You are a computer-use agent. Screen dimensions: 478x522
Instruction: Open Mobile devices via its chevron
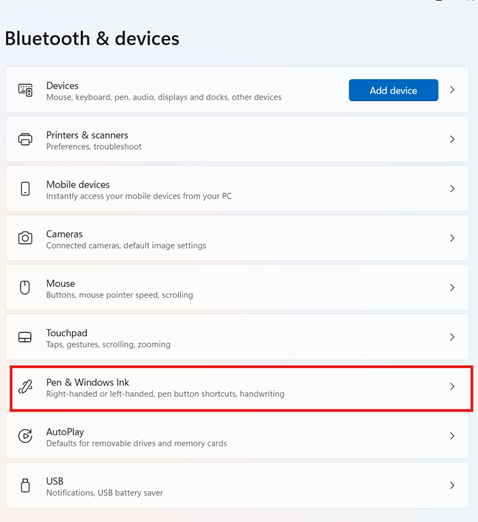coord(452,189)
